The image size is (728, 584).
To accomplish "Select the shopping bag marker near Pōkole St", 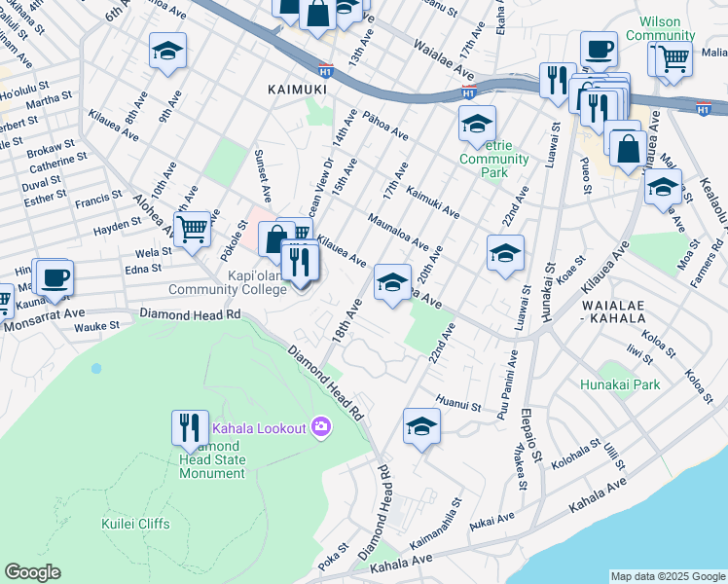I will click(x=274, y=241).
